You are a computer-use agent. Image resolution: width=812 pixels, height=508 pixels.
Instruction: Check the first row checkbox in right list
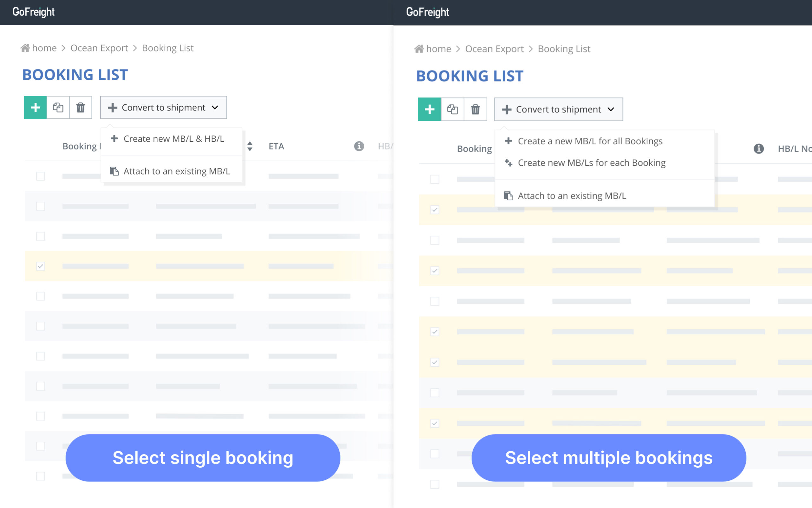pyautogui.click(x=435, y=179)
